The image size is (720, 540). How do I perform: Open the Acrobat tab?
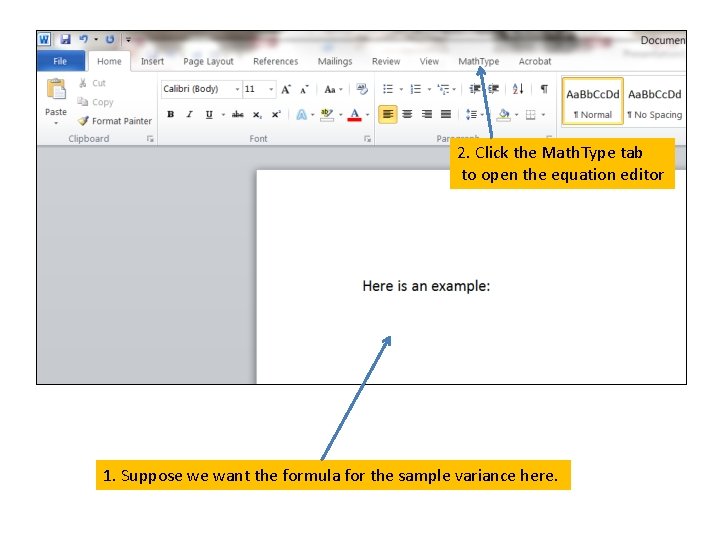(535, 61)
